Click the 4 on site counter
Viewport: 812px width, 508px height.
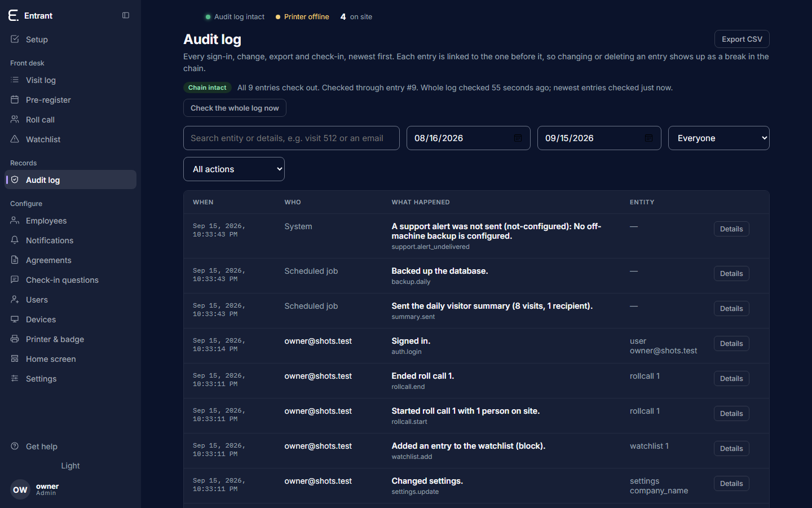tap(356, 16)
